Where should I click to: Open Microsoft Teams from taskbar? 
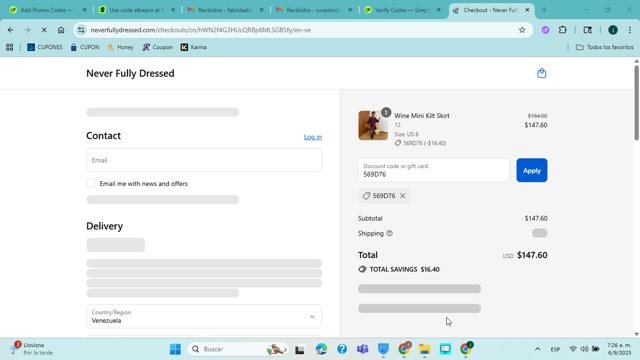362,349
